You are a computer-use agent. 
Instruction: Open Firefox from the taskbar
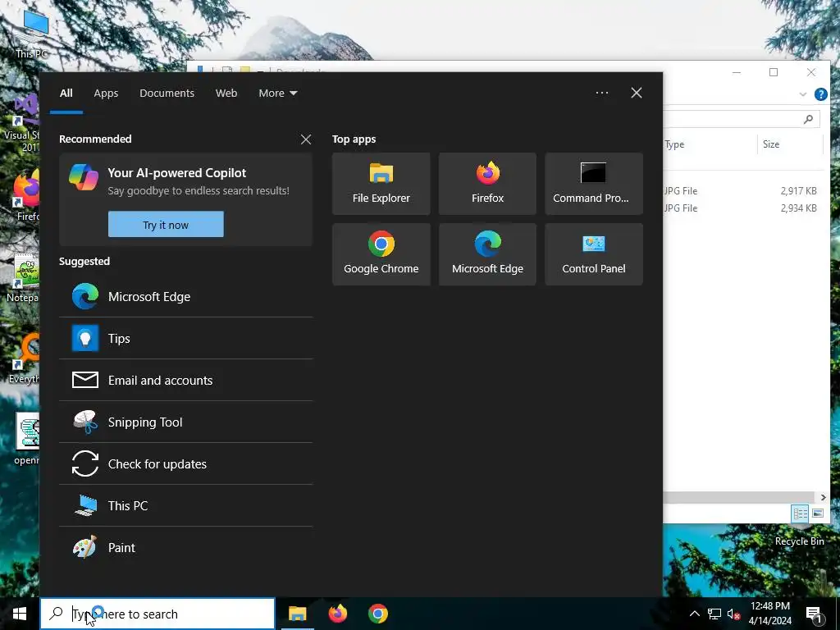click(337, 614)
